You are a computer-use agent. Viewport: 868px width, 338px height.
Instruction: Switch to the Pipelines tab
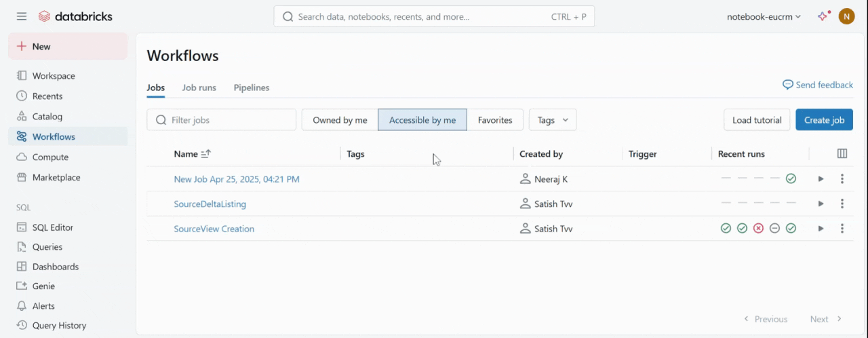click(252, 88)
